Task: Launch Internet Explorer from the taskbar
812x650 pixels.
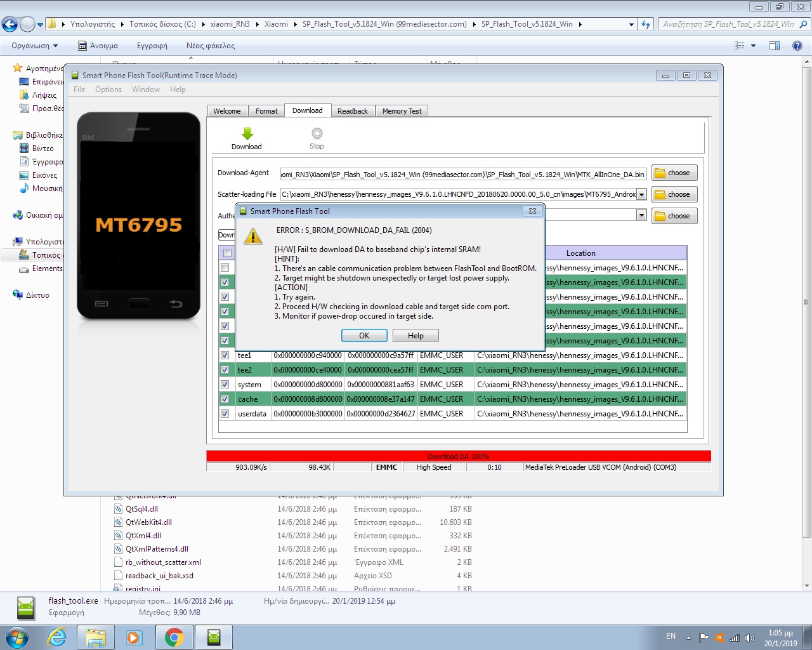Action: click(57, 637)
